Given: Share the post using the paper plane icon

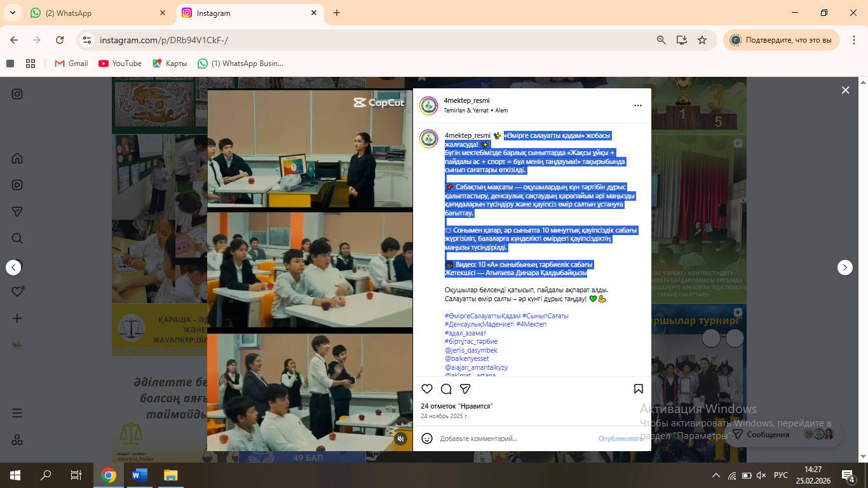Looking at the screenshot, I should [465, 389].
